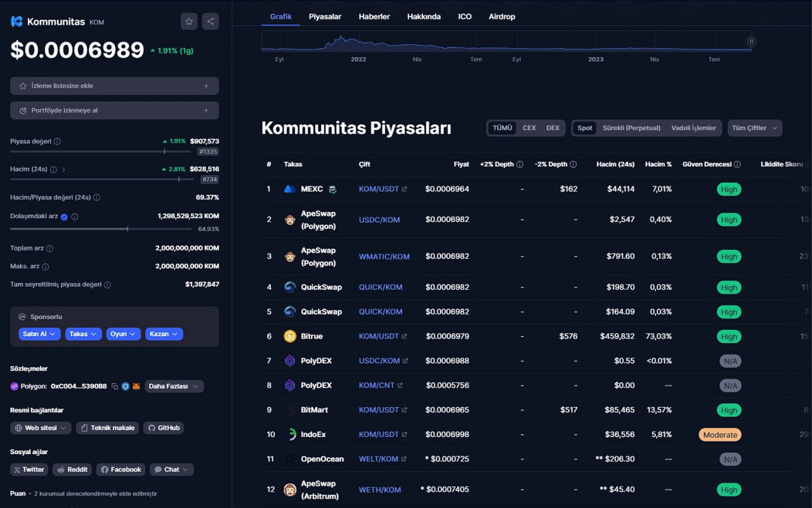Click the Dolaşımdaki arz progress bar

point(101,228)
